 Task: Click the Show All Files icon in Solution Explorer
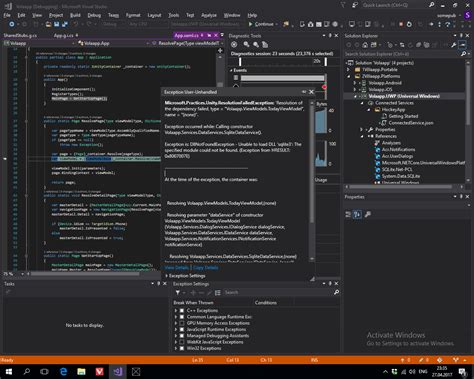pyautogui.click(x=426, y=45)
